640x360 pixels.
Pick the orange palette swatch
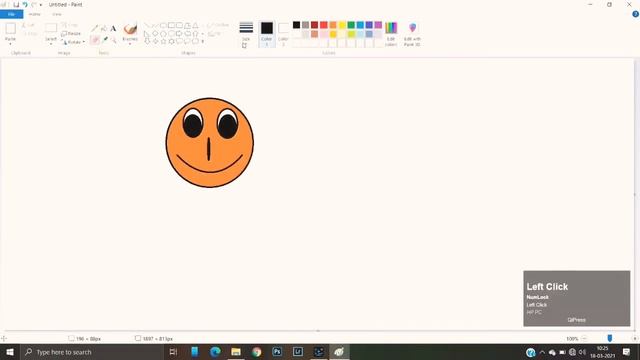(333, 25)
